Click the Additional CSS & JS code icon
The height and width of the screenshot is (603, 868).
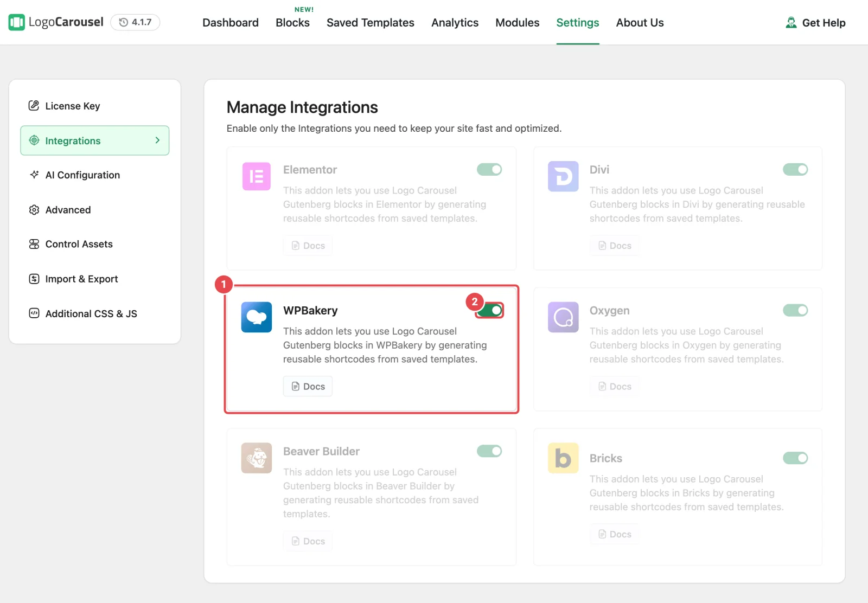pos(34,313)
